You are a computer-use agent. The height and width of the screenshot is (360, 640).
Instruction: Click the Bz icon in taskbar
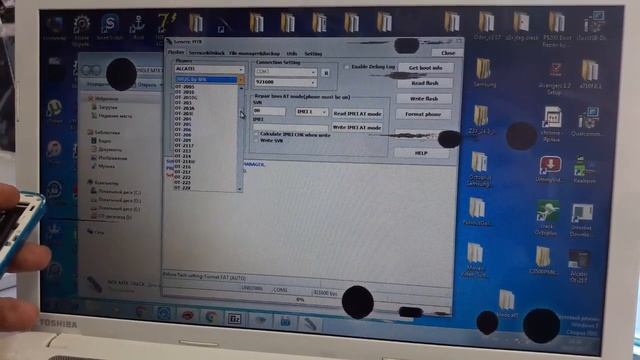(x=234, y=318)
